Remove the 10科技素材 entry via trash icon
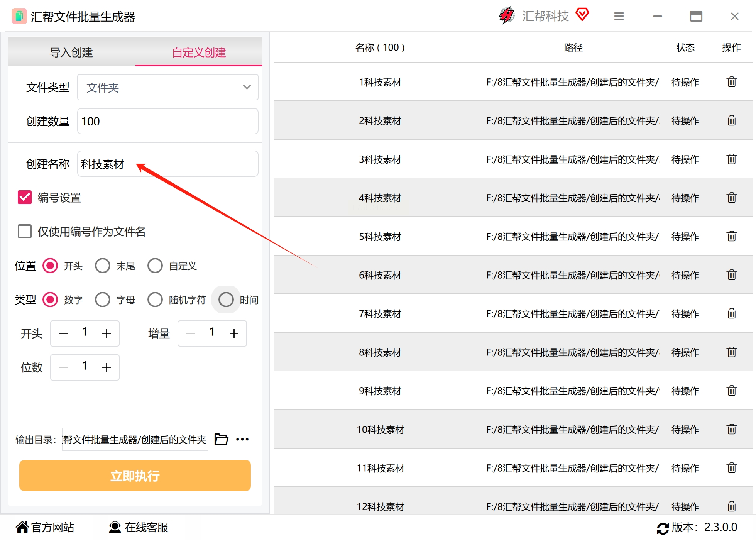The height and width of the screenshot is (540, 756). click(x=731, y=429)
